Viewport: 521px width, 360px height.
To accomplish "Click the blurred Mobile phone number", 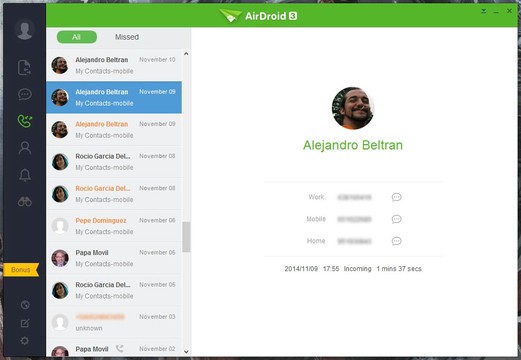I will [x=354, y=219].
